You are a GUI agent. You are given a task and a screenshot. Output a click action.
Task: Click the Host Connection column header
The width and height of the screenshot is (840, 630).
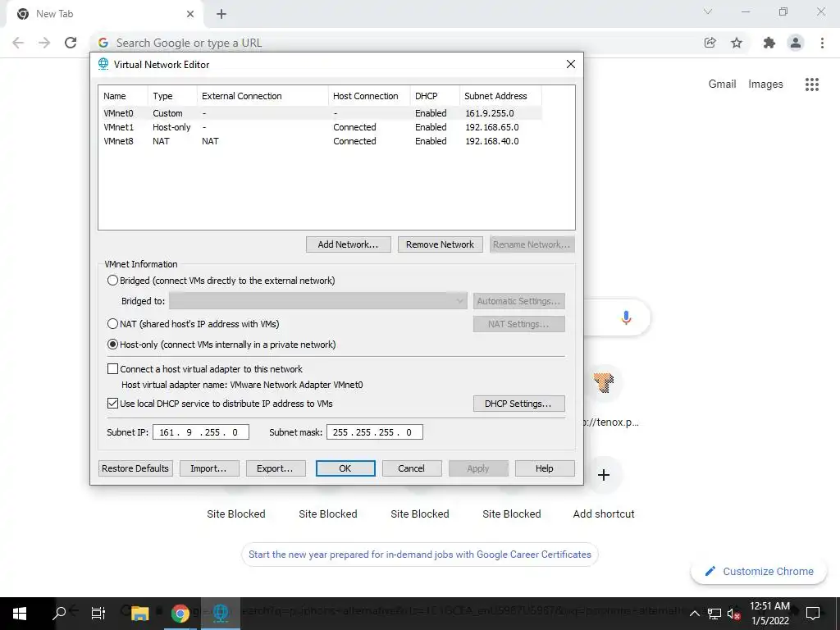369,96
